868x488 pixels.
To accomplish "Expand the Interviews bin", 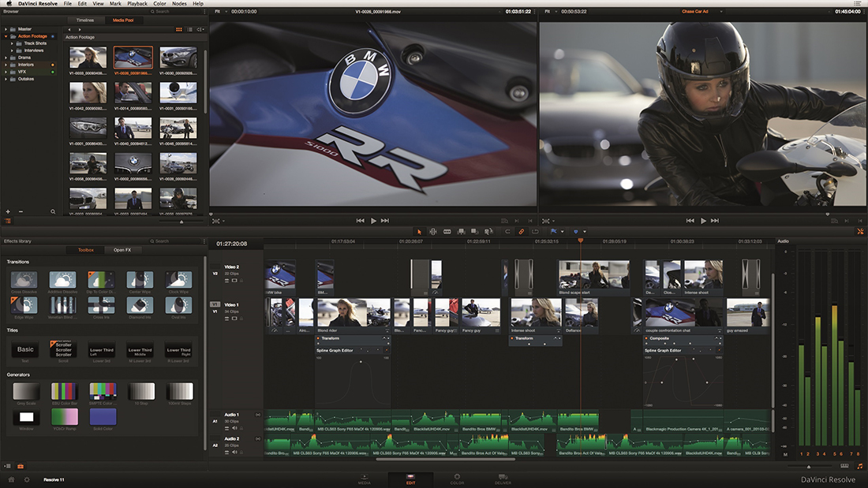I will 12,50.
